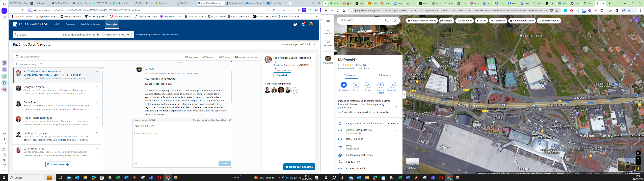Click Enviar al teléfono icon
Viewport: 644px width, 181px height.
[x=381, y=85]
